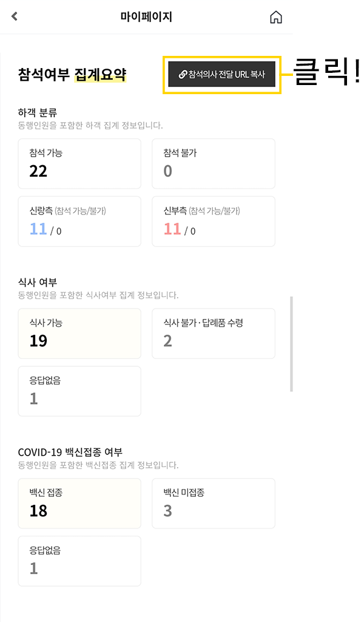This screenshot has width=364, height=622.
Task: Click the 백신 접종 card
Action: [79, 504]
